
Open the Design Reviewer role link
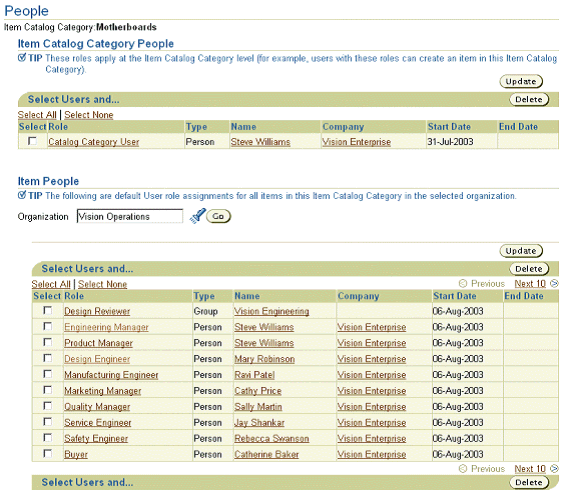[97, 311]
